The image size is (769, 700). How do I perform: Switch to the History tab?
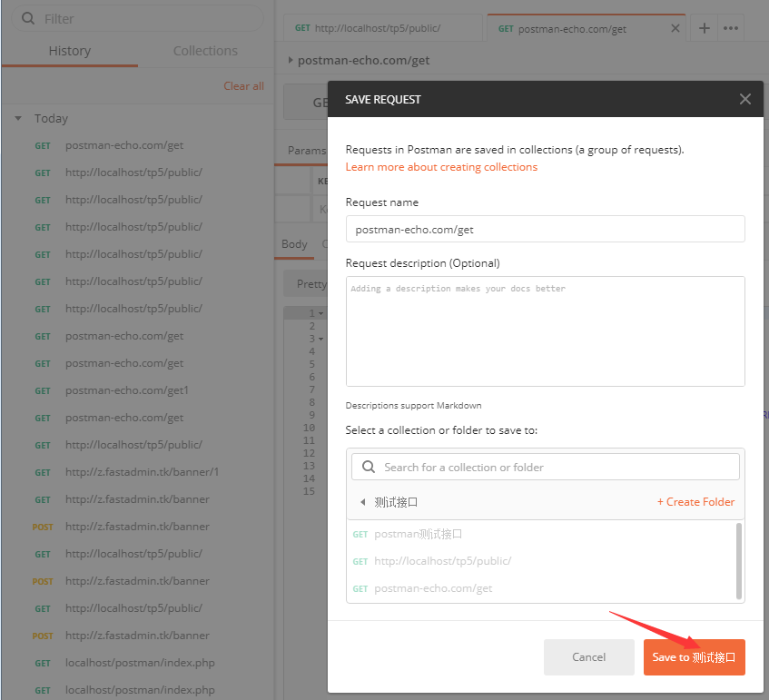click(x=70, y=51)
